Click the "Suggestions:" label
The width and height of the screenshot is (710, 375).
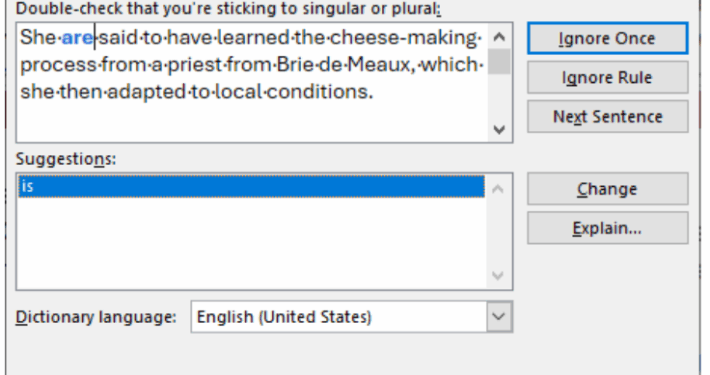click(66, 159)
